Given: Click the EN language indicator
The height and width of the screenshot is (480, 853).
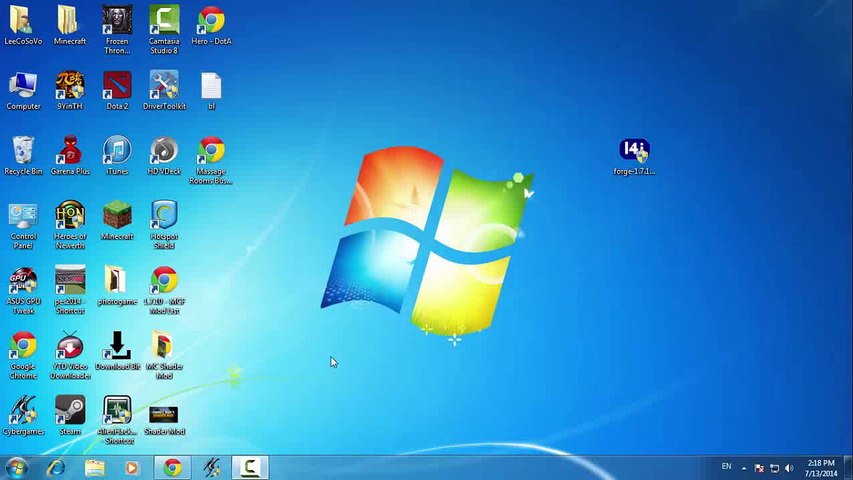Looking at the screenshot, I should [x=726, y=466].
